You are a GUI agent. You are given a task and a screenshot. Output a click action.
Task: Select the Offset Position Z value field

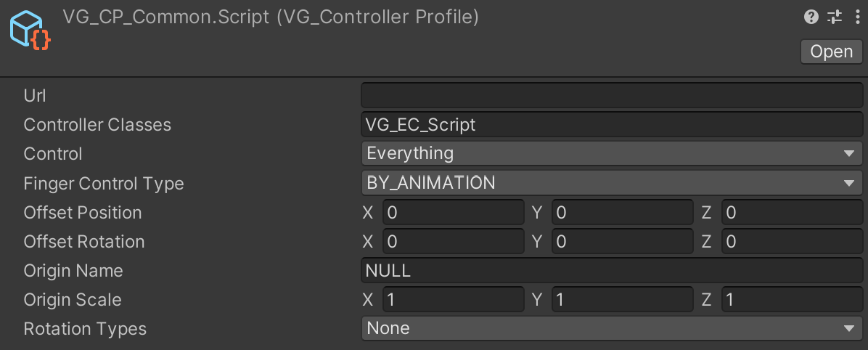pos(792,212)
